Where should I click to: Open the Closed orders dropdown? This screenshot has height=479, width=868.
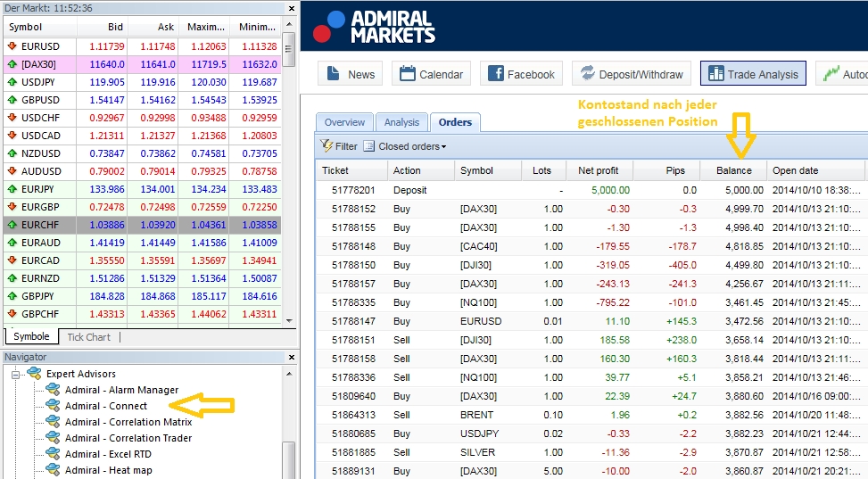click(x=411, y=146)
